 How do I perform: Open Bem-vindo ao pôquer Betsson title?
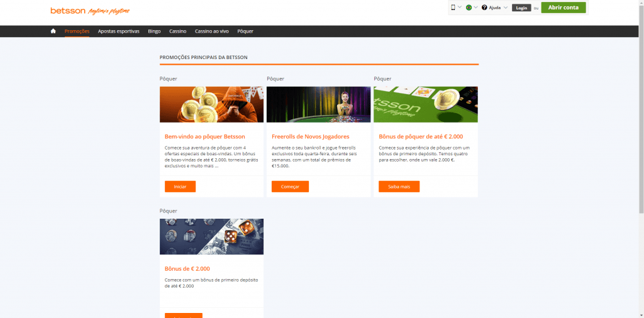point(205,136)
